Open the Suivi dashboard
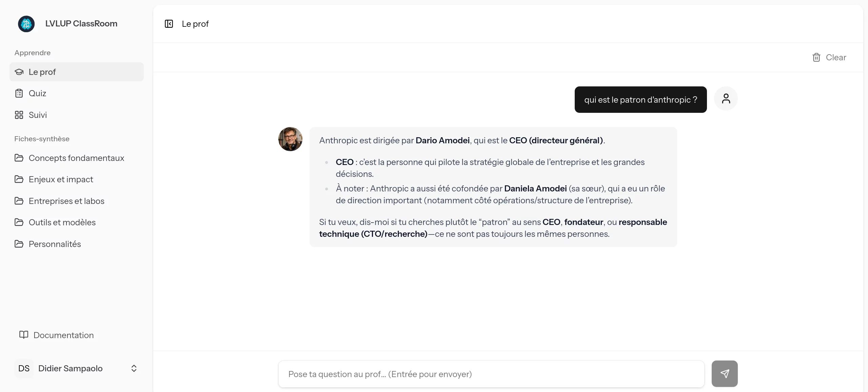The height and width of the screenshot is (392, 868). click(x=38, y=115)
